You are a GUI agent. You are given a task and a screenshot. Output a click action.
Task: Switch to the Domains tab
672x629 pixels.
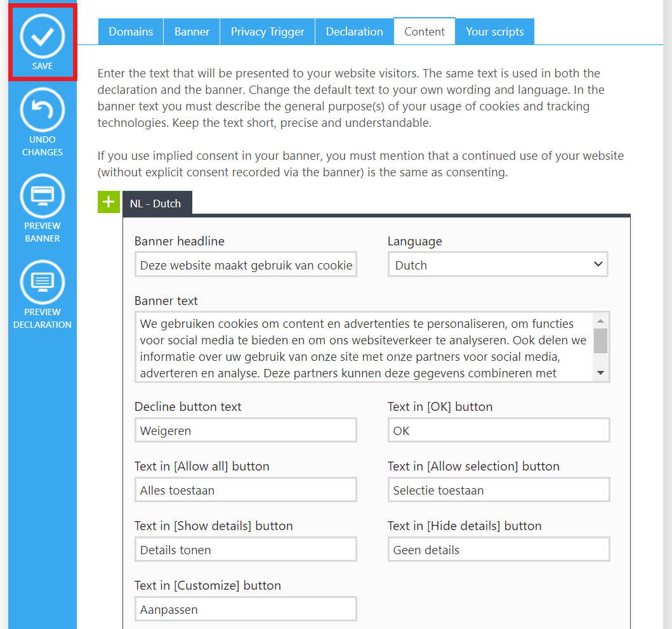pyautogui.click(x=131, y=32)
